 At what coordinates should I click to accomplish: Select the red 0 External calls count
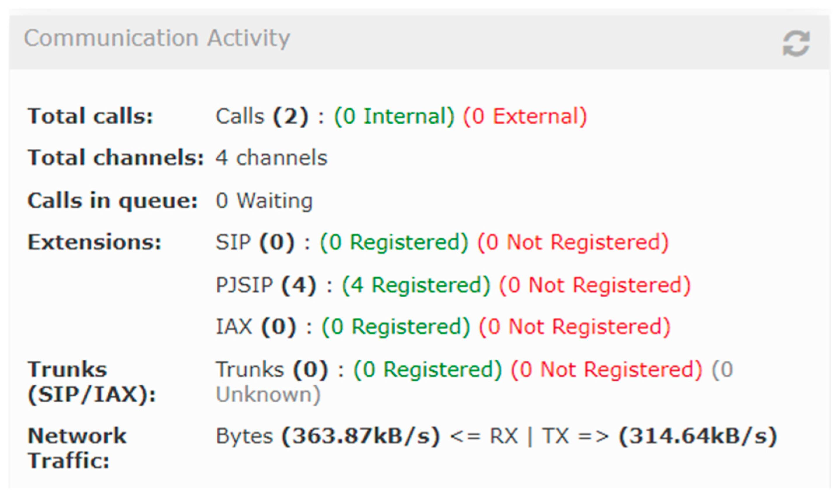525,116
